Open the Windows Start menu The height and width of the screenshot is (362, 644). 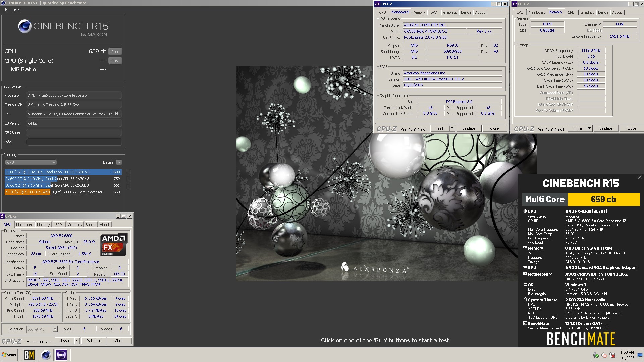click(9, 355)
